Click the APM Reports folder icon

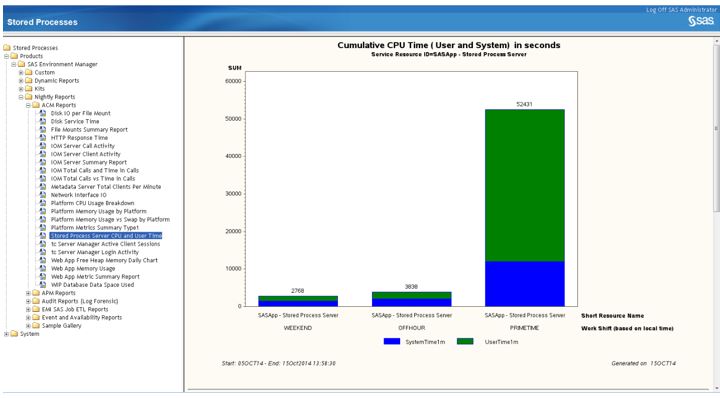click(36, 293)
